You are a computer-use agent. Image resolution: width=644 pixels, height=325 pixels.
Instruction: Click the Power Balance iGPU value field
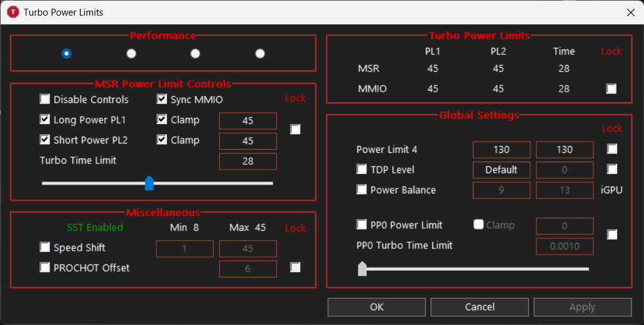point(565,190)
